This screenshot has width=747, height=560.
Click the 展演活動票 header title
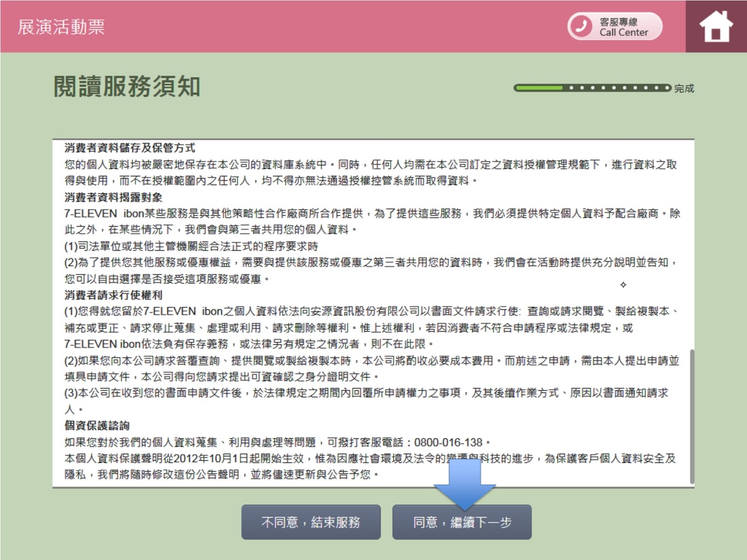[x=61, y=27]
